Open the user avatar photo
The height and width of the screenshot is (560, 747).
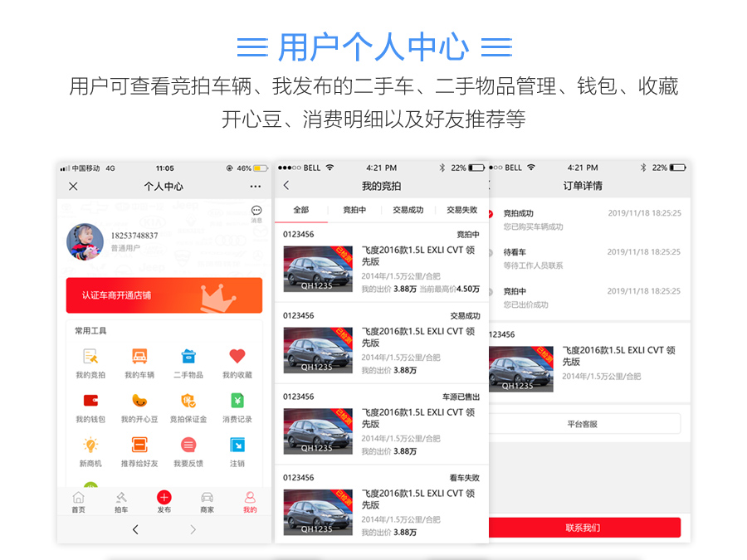click(85, 241)
